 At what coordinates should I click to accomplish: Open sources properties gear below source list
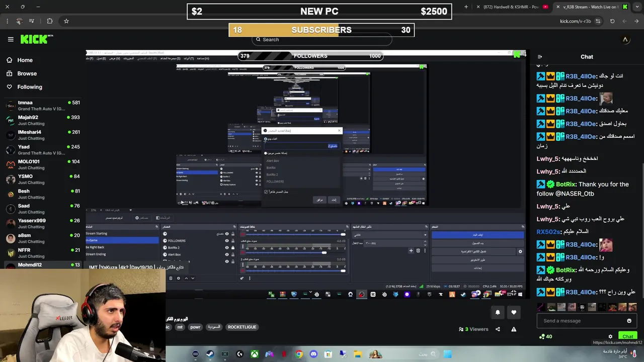click(x=178, y=278)
